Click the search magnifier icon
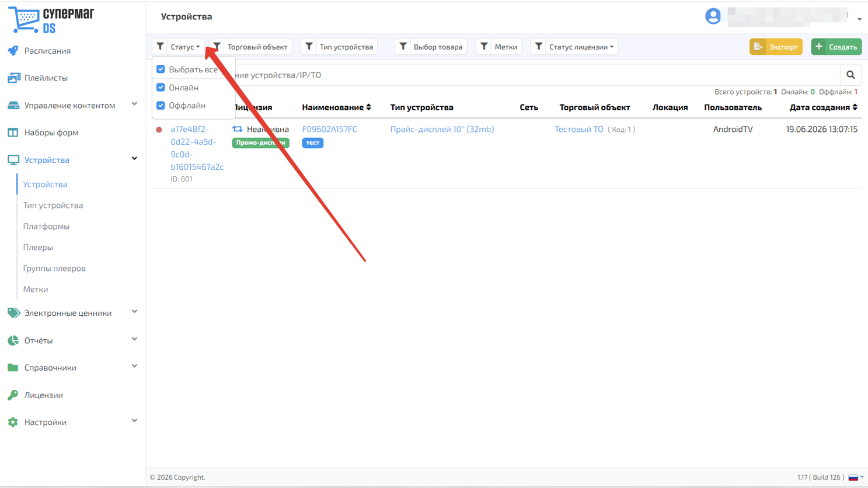This screenshot has height=488, width=868. coord(850,75)
